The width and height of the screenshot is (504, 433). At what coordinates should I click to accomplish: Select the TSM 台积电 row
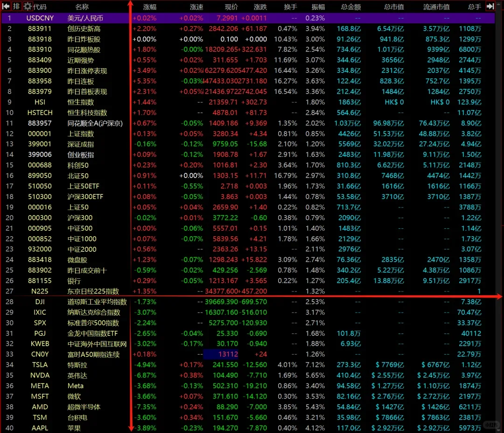coord(248,418)
